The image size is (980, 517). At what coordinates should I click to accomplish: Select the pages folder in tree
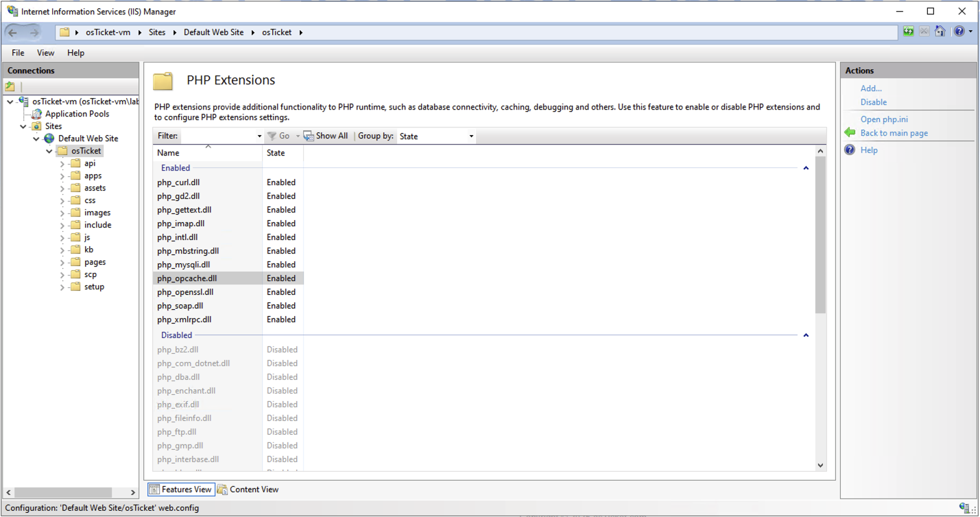point(95,262)
